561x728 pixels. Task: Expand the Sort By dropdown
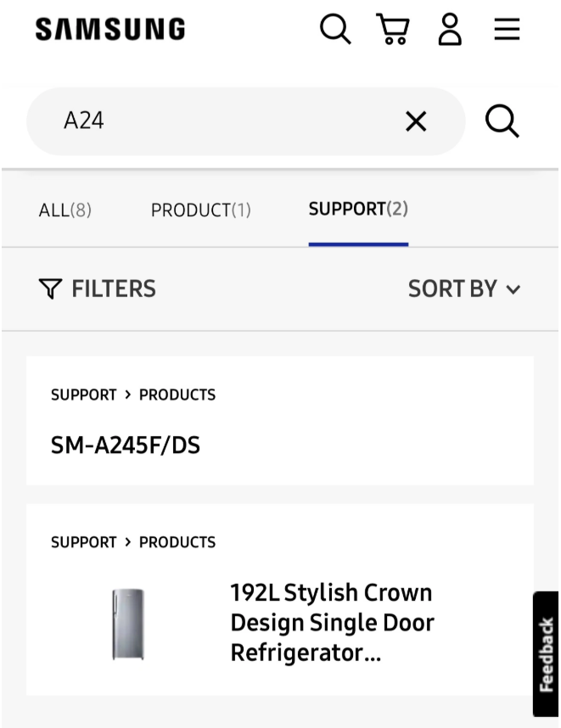pyautogui.click(x=463, y=289)
